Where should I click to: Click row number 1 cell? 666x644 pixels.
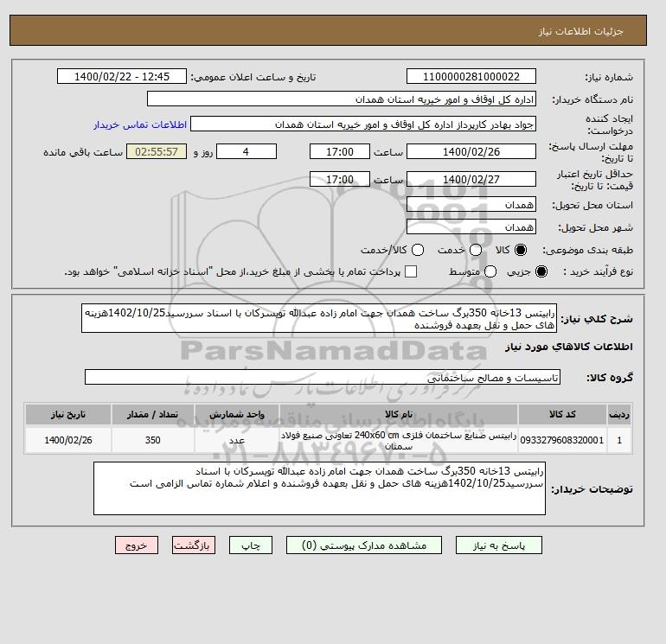click(x=619, y=440)
